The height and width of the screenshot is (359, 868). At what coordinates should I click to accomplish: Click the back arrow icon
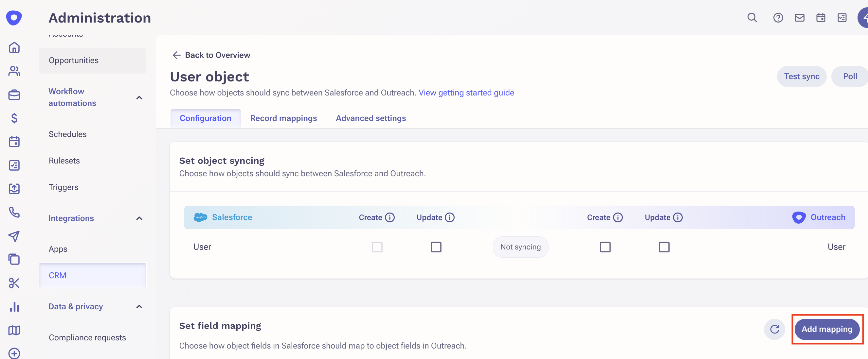click(176, 55)
